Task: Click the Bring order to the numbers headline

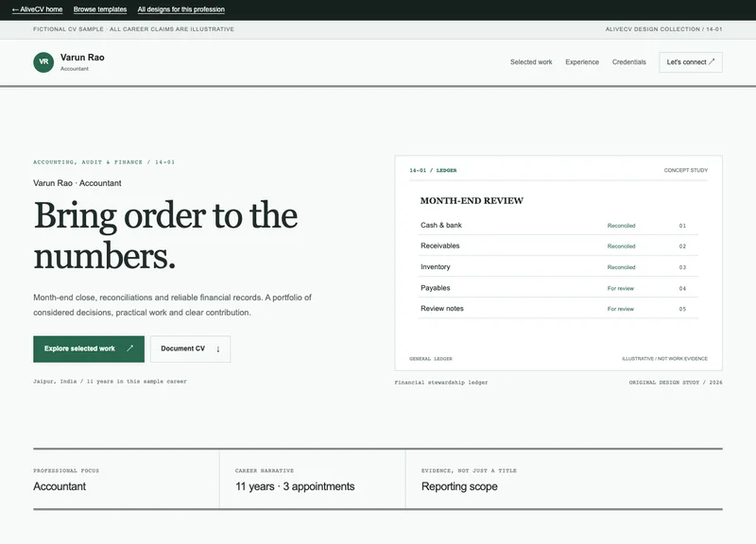Action: click(x=165, y=235)
